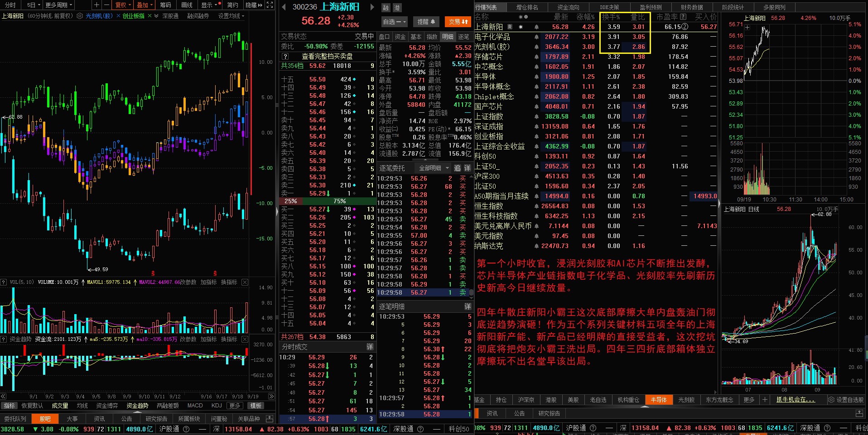The image size is (868, 435).
Task: Open help for the VOL indicator
Action: coord(4,282)
